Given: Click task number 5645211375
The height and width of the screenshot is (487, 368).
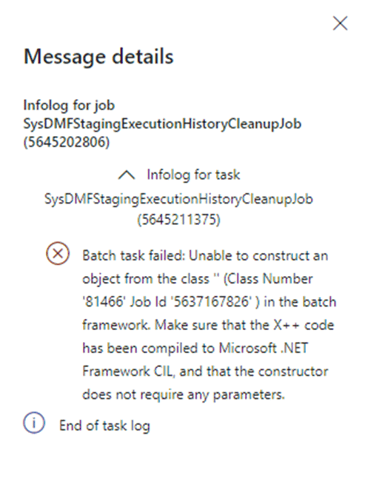Looking at the screenshot, I should (179, 219).
